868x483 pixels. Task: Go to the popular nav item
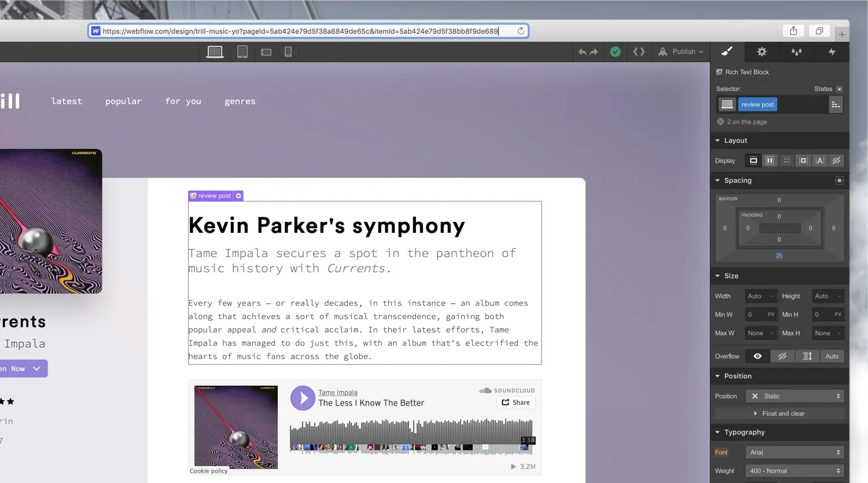(123, 101)
